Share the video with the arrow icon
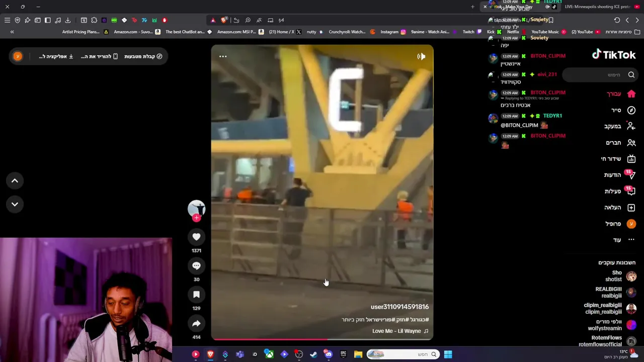Image resolution: width=644 pixels, height=362 pixels. tap(196, 324)
